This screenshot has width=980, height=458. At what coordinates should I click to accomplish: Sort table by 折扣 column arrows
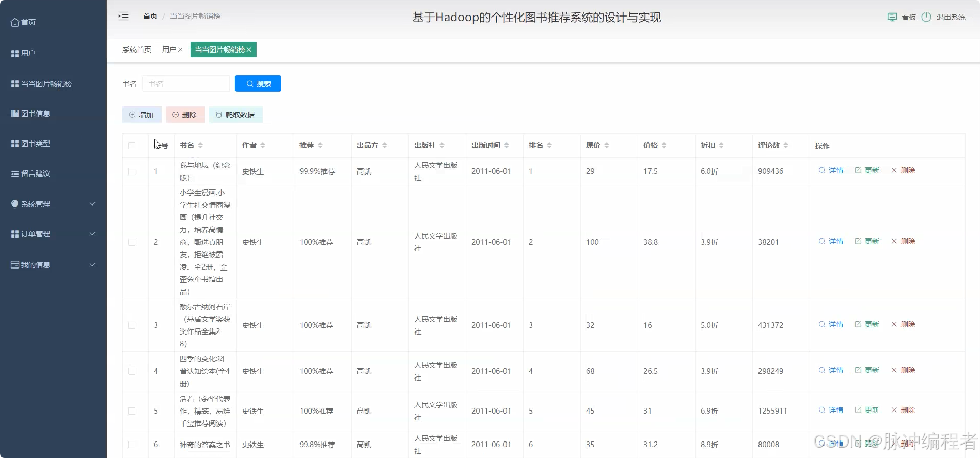[x=721, y=146]
